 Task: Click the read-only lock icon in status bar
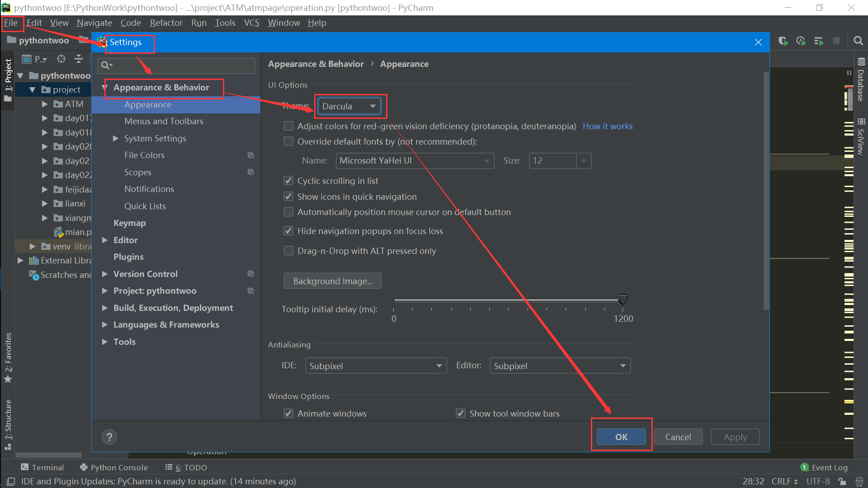coord(842,482)
